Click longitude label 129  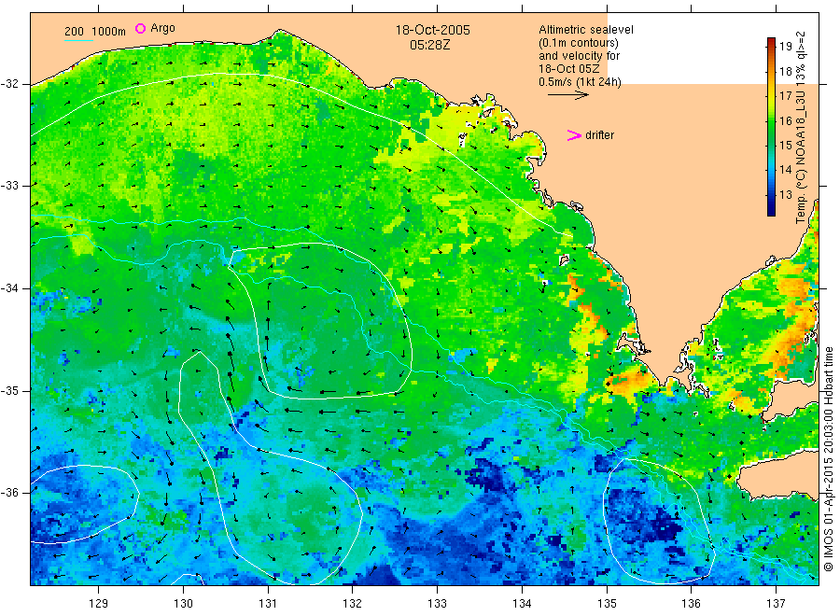[x=99, y=603]
